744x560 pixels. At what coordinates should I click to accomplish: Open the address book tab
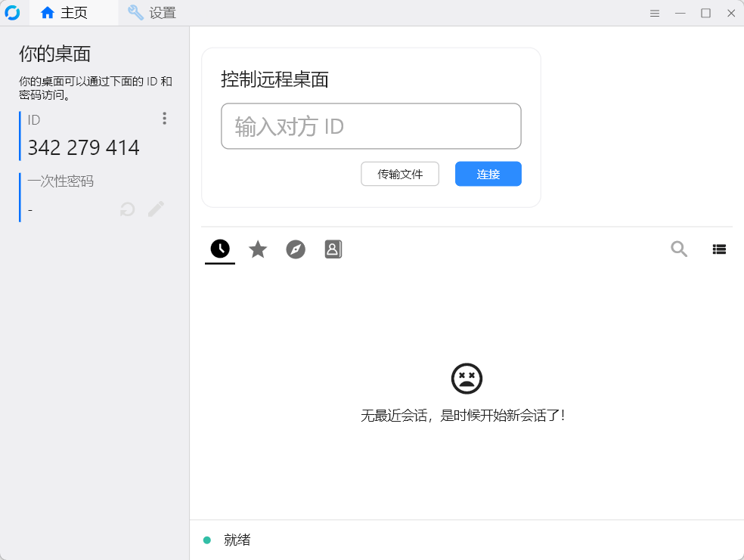333,249
